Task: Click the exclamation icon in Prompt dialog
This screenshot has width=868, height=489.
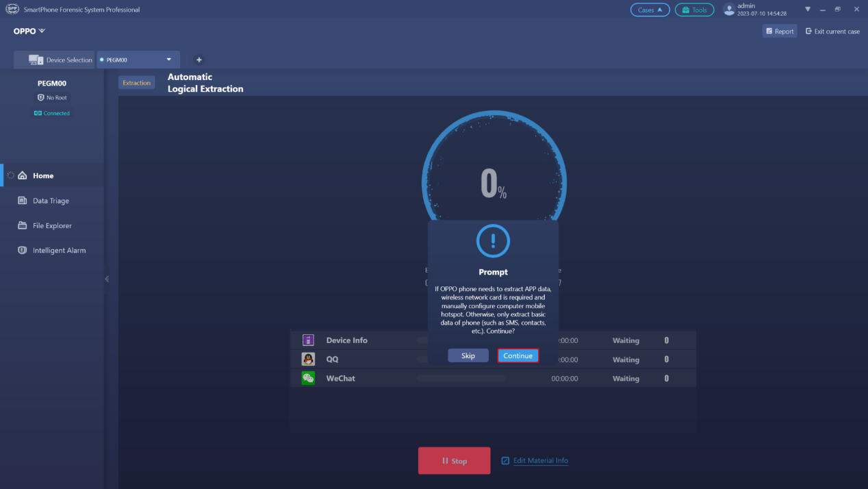Action: pyautogui.click(x=493, y=241)
